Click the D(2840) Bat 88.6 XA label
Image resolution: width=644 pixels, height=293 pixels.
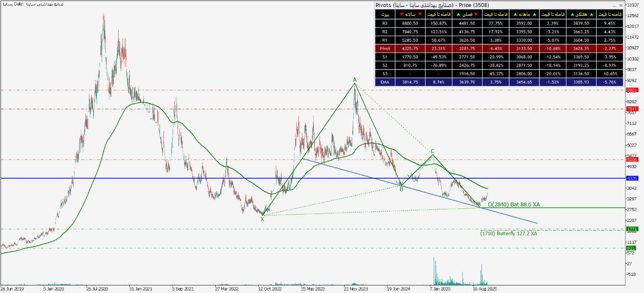[x=513, y=204]
